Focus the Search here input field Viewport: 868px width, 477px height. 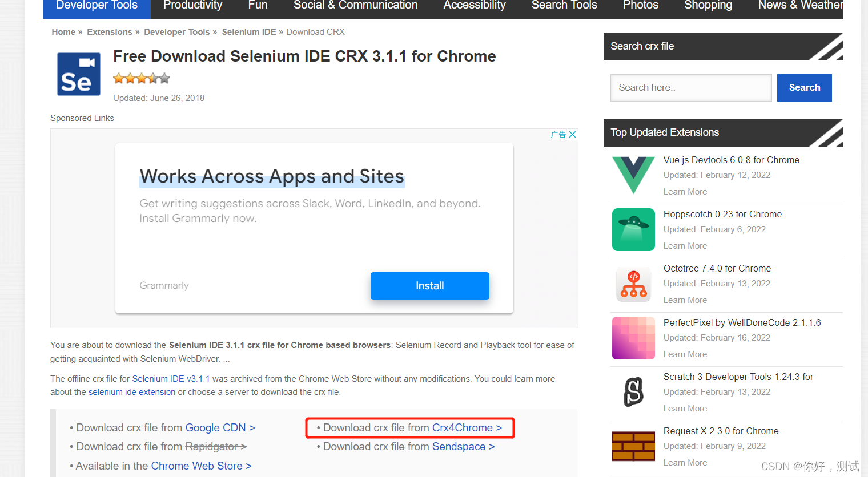point(691,88)
